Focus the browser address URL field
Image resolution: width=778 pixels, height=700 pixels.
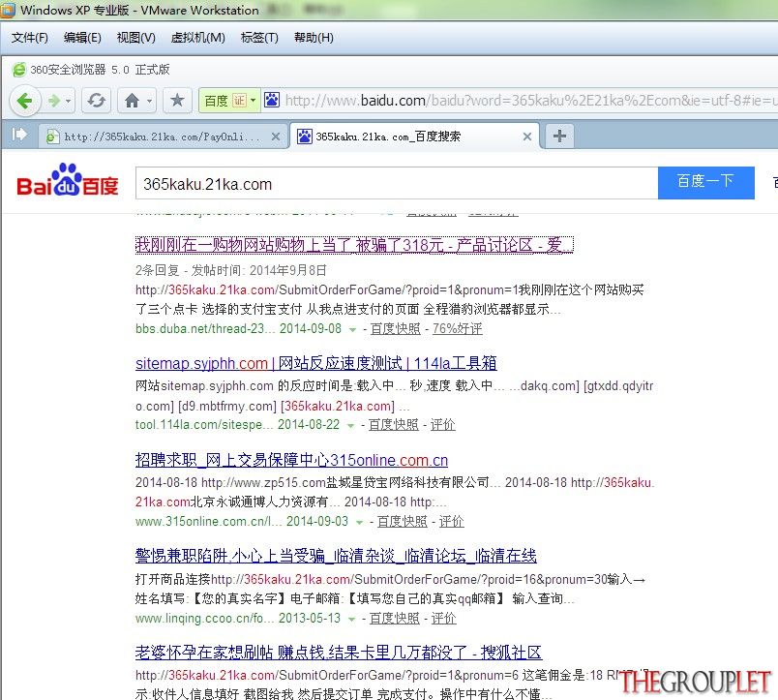531,101
